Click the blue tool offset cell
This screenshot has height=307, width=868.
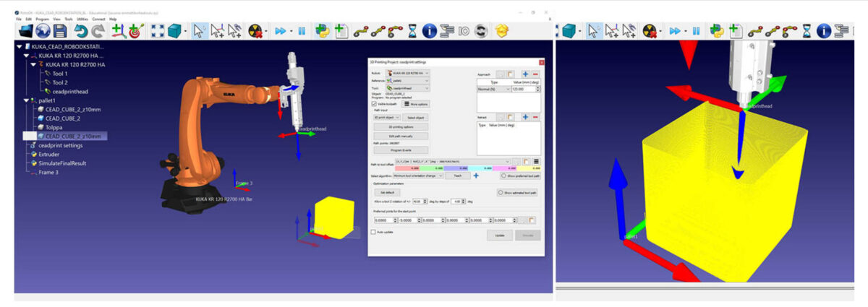pos(456,168)
